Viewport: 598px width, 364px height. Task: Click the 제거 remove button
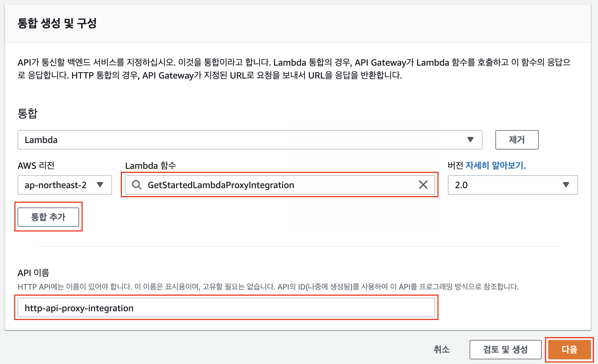pyautogui.click(x=517, y=140)
